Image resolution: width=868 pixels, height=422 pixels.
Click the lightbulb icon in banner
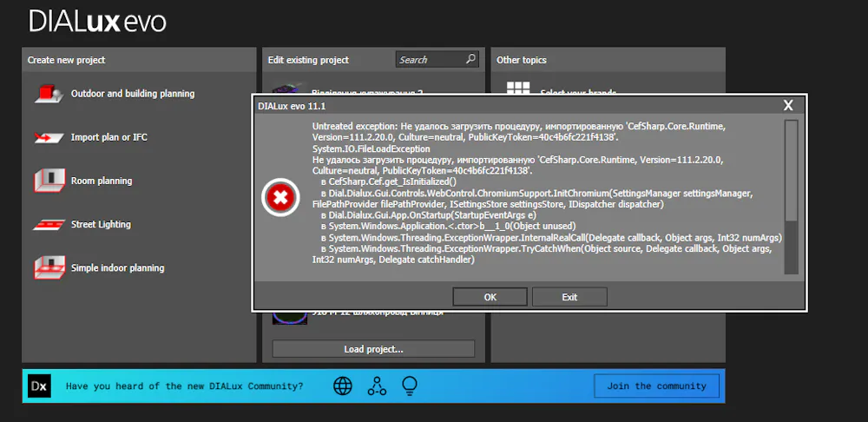tap(410, 386)
